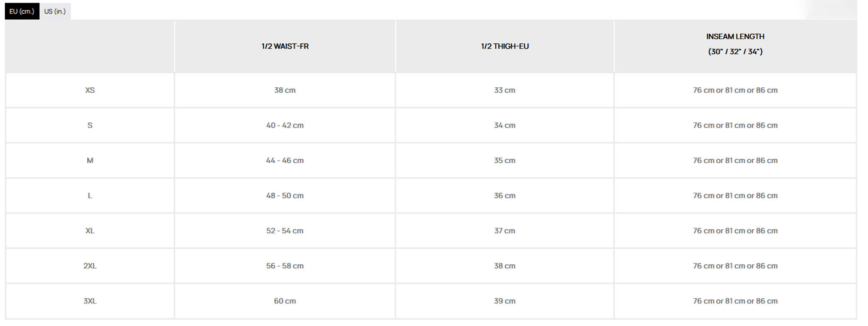The width and height of the screenshot is (868, 326).
Task: Select the 3XL size row label
Action: click(x=90, y=301)
